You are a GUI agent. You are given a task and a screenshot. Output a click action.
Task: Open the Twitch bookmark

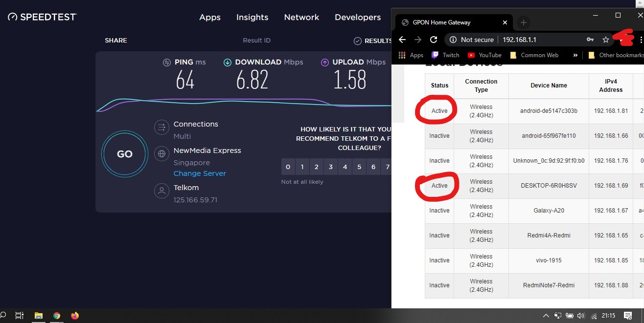click(445, 55)
